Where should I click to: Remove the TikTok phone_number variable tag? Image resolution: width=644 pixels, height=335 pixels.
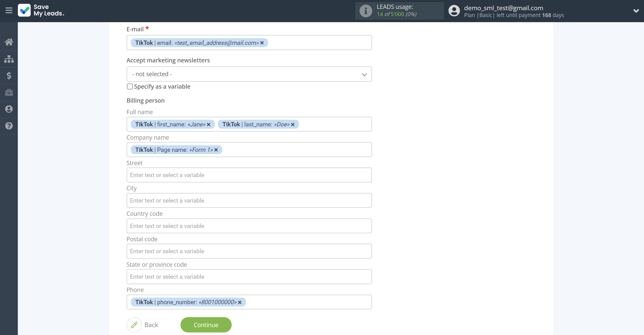tap(240, 302)
